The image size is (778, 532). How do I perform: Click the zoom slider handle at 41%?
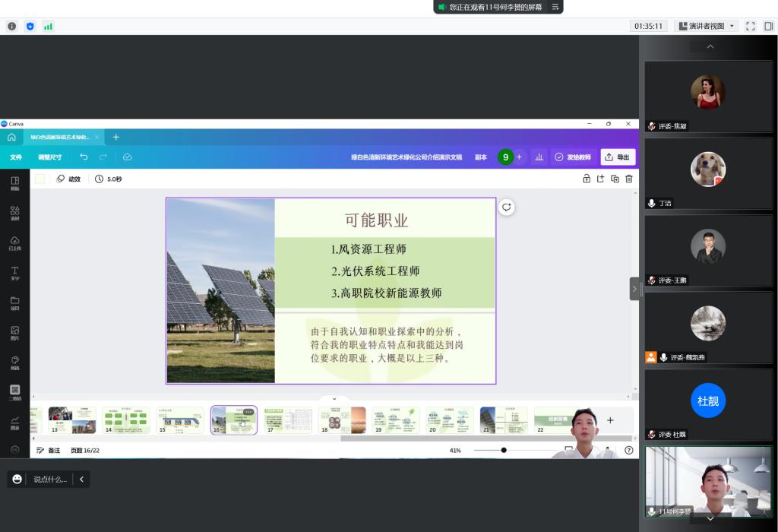point(503,450)
